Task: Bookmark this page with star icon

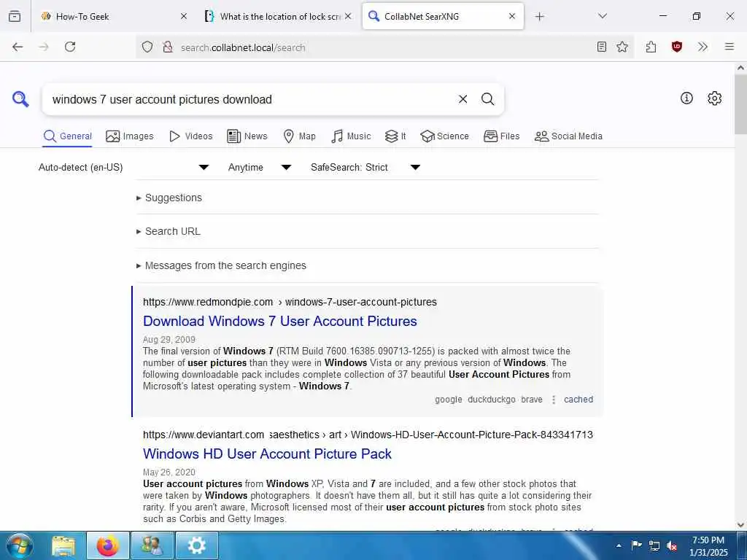Action: point(622,47)
